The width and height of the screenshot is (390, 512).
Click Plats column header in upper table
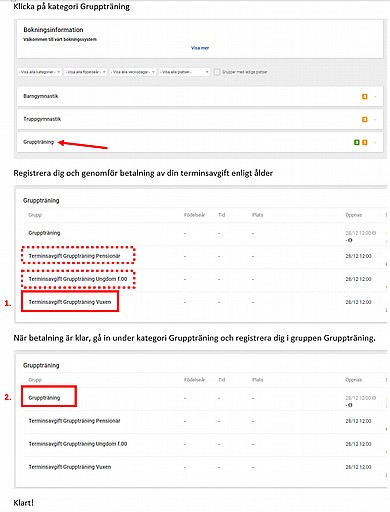[258, 215]
